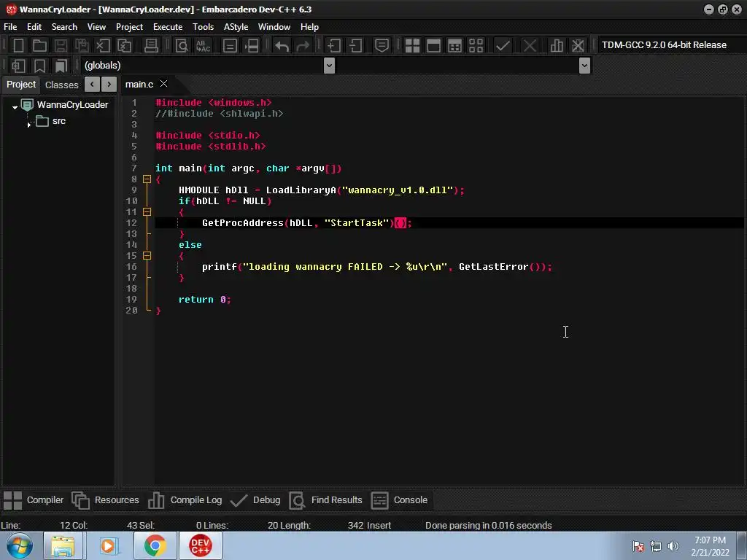Click the volume speaker tray icon
The height and width of the screenshot is (560, 747).
click(x=673, y=546)
